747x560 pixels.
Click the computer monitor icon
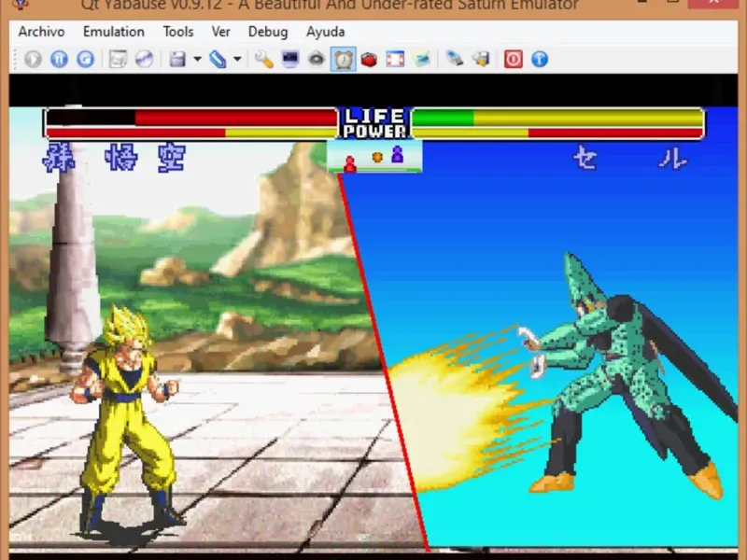(x=290, y=60)
